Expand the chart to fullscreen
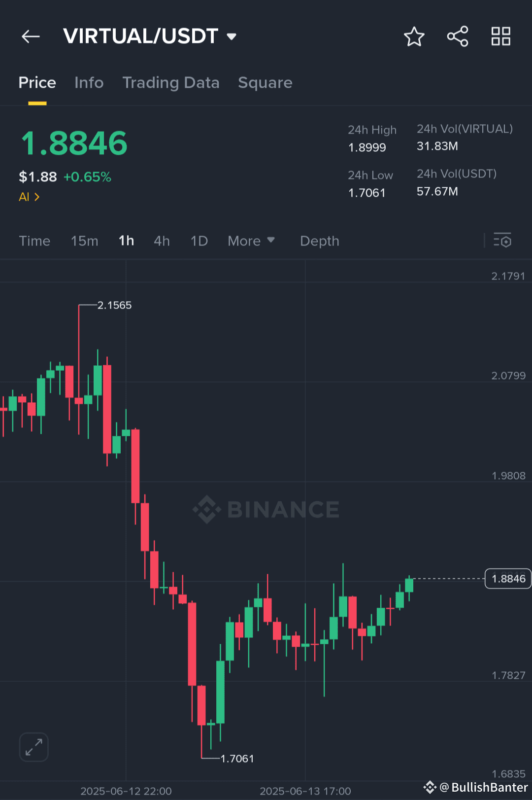Screen dimensions: 532x800 point(33,747)
